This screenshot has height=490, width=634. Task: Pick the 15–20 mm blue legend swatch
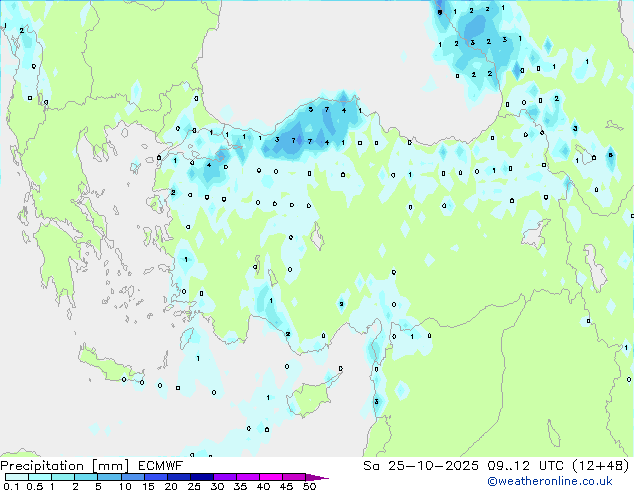[x=156, y=477]
